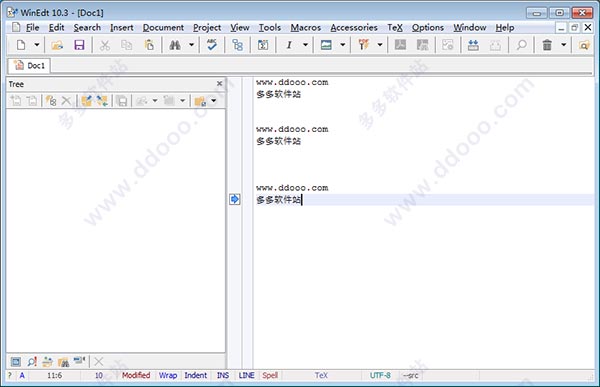Screen dimensions: 600x387
Task: Click the Tree panel orange edit folder icon
Action: click(x=86, y=101)
